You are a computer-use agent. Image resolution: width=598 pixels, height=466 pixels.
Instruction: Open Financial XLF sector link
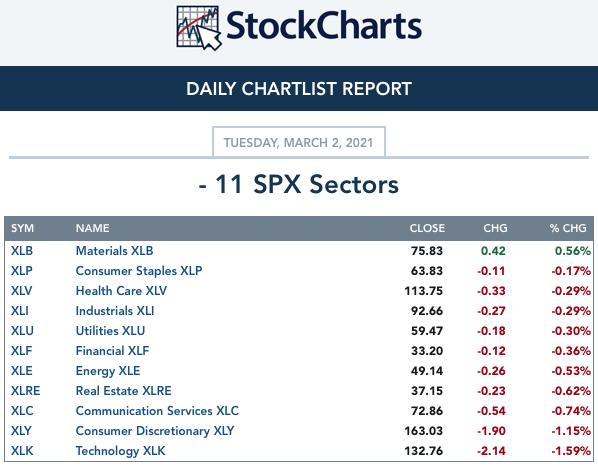[x=112, y=351]
